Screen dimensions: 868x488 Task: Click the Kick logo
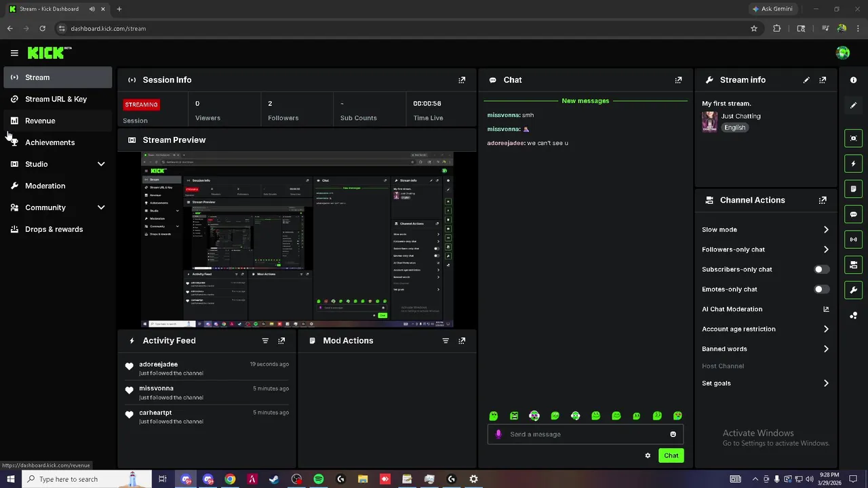point(49,53)
